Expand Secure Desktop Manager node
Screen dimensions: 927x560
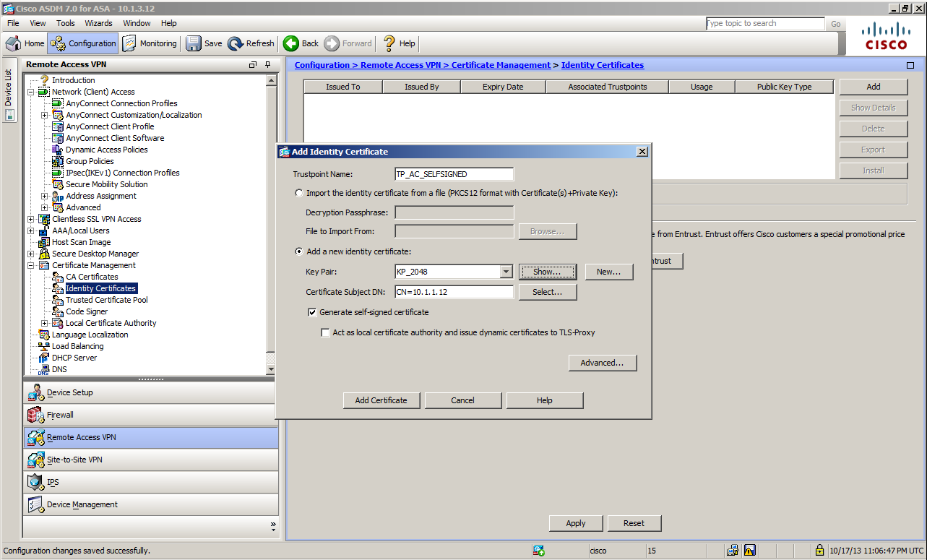(31, 254)
